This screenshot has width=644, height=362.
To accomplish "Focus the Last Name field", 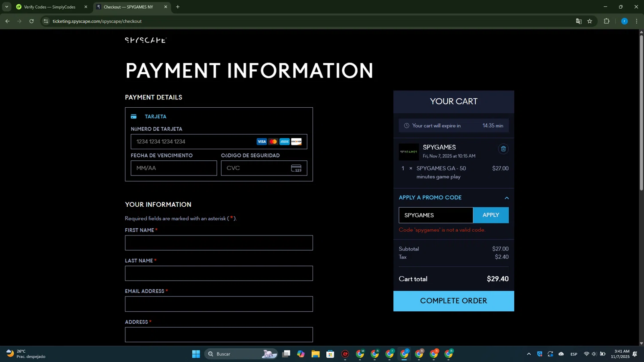I will point(219,273).
